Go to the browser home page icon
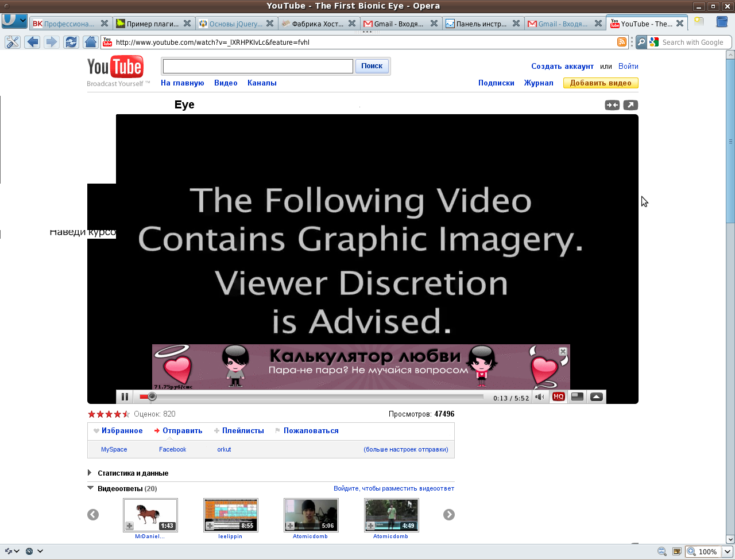This screenshot has height=560, width=735. click(90, 42)
